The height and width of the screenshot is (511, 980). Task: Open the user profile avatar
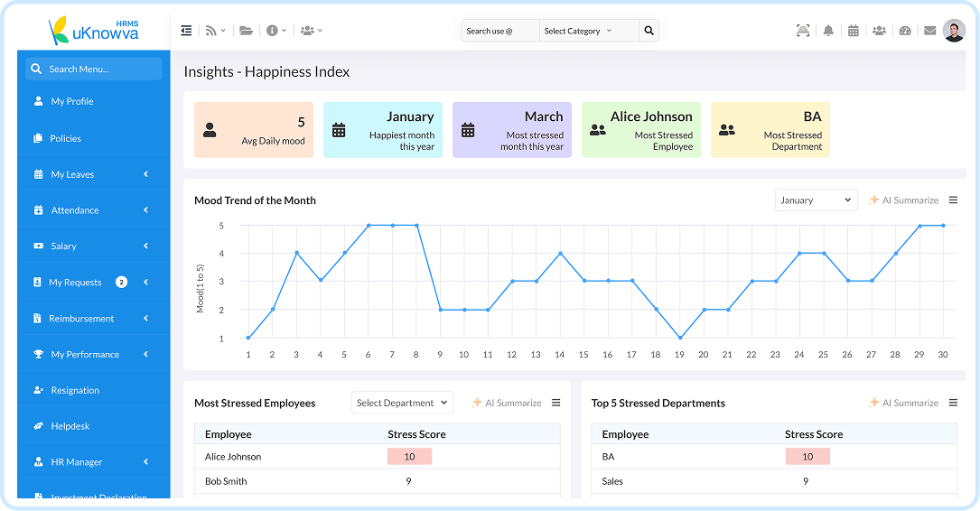coord(954,31)
